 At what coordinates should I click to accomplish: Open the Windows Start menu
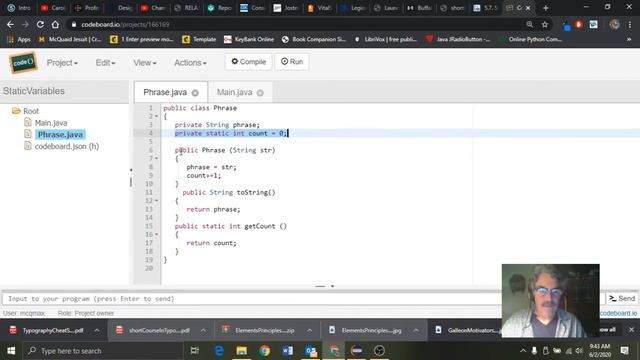11,351
